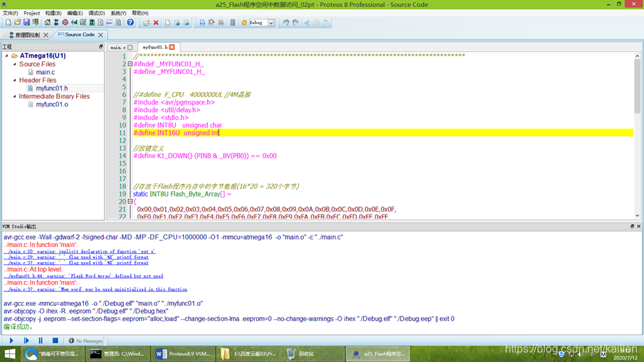
Task: Collapse the Header Files tree group
Action: tap(15, 80)
